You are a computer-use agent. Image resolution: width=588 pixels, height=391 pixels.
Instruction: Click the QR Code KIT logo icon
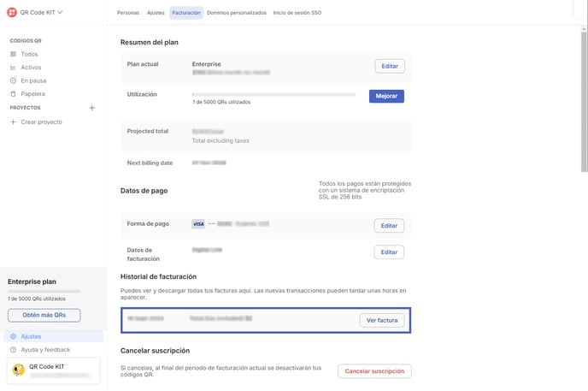click(x=11, y=13)
